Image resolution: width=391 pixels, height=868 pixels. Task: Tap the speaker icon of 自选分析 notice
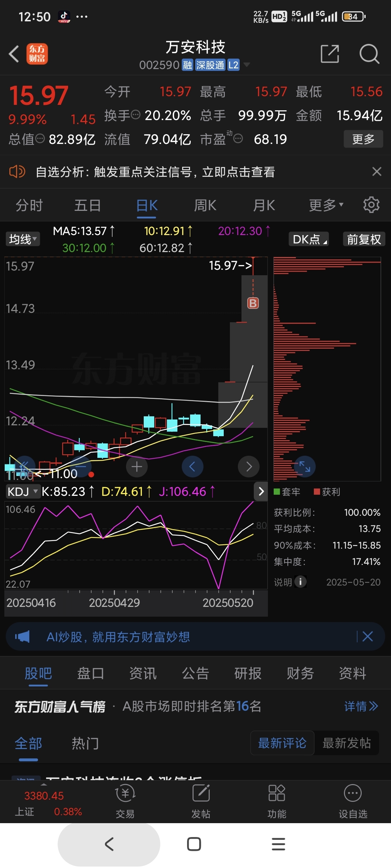pos(17,171)
